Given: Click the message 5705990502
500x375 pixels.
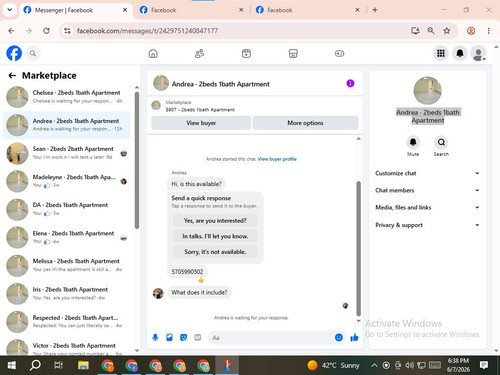Looking at the screenshot, I should pyautogui.click(x=187, y=272).
